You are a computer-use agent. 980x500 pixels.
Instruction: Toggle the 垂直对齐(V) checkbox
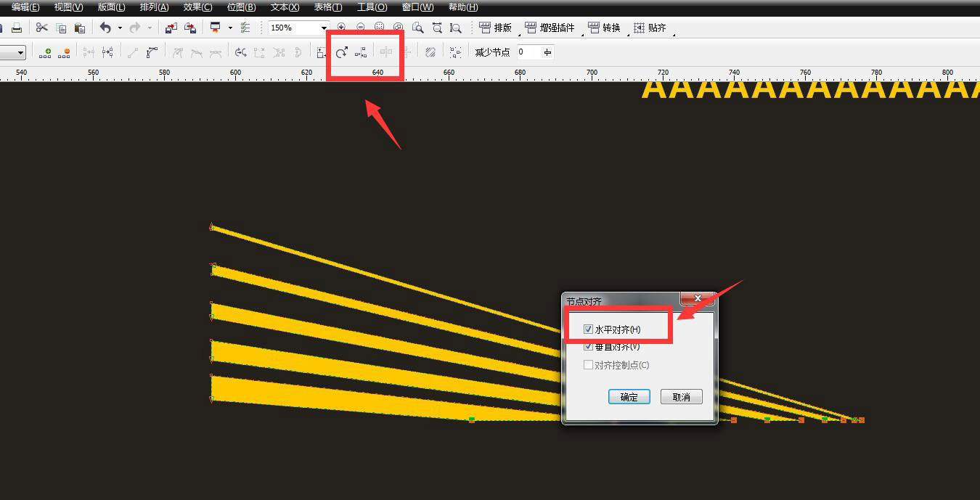point(588,347)
